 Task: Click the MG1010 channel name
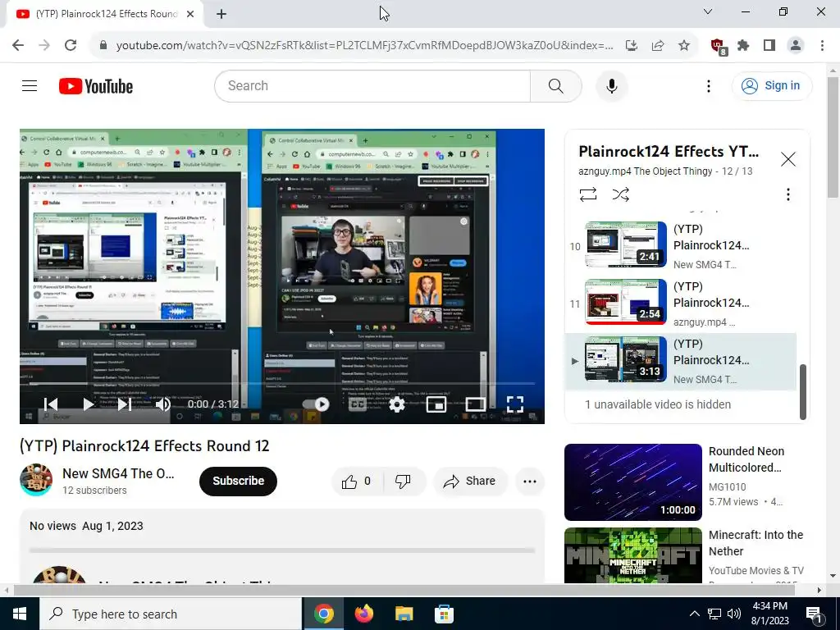[x=727, y=487]
